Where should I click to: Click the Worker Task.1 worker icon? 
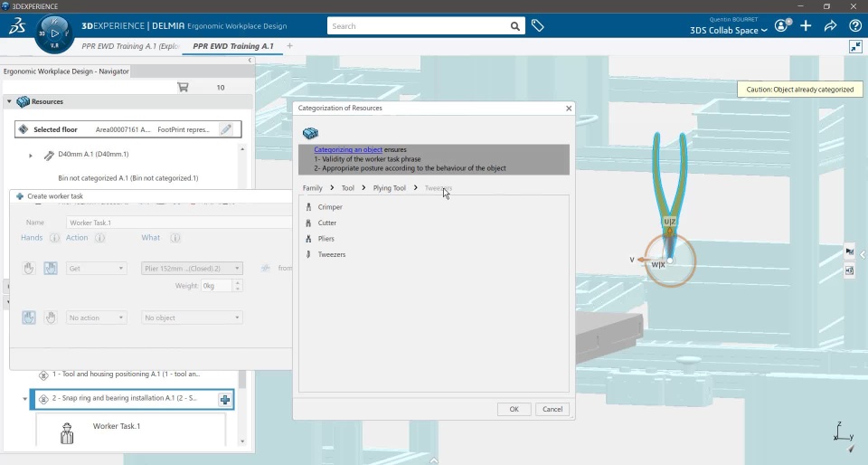pos(67,433)
